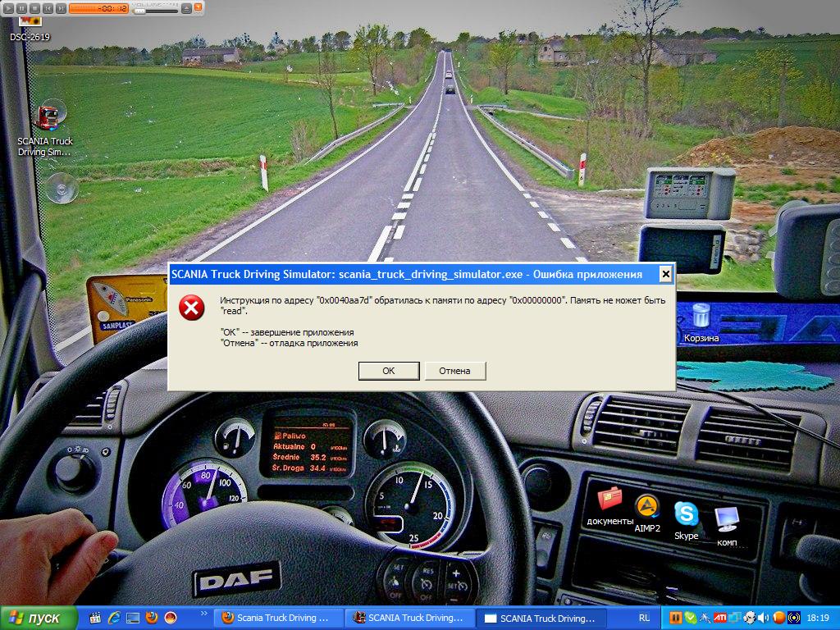Open the Корзина recycle bin icon

[701, 322]
